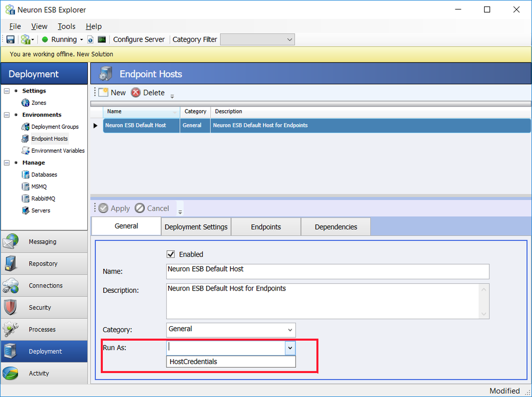Click the Environment Variables icon

[25, 150]
